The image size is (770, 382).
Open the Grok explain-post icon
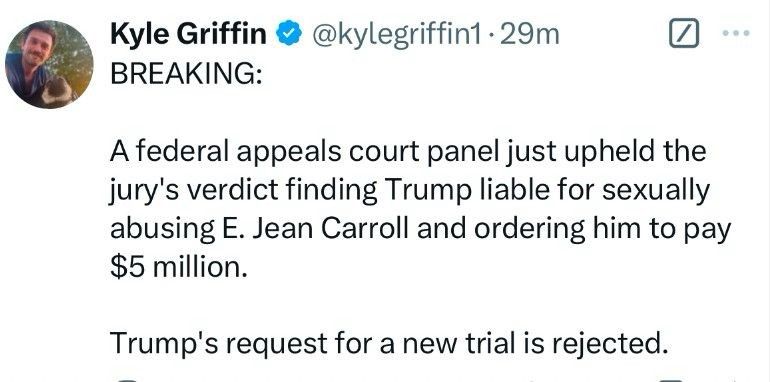coord(684,33)
